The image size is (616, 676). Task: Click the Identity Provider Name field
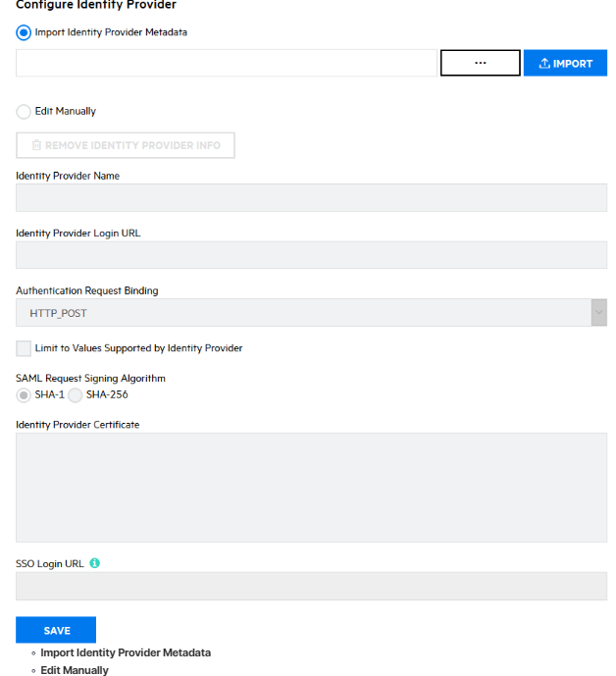(x=311, y=198)
